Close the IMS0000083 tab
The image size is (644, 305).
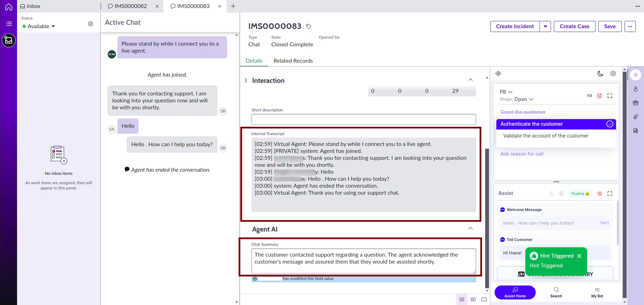point(220,6)
